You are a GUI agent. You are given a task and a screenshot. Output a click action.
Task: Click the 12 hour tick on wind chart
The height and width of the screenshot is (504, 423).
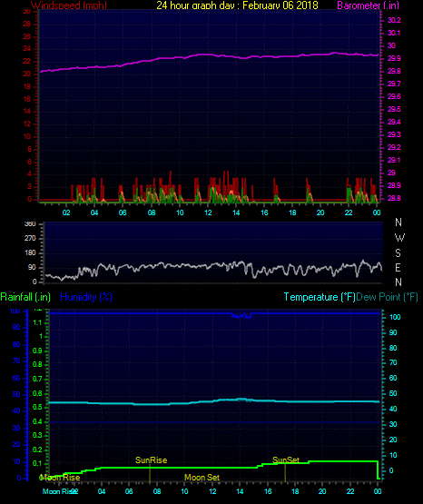coord(208,212)
